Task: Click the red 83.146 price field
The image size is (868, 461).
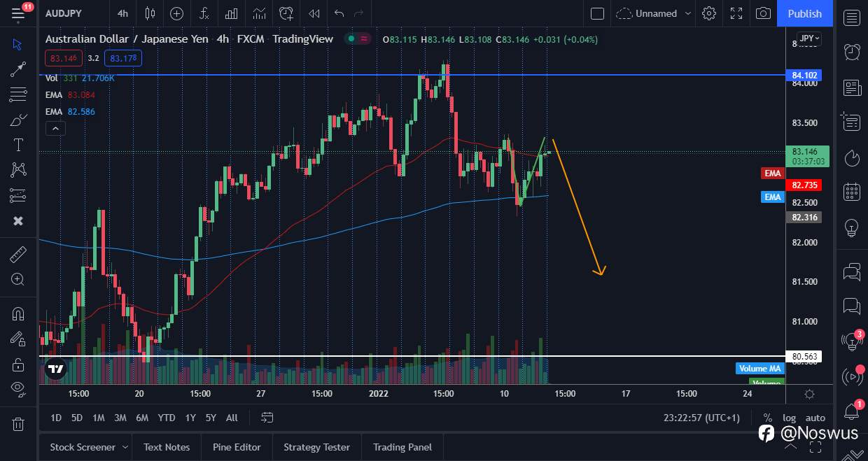Action: pyautogui.click(x=63, y=58)
